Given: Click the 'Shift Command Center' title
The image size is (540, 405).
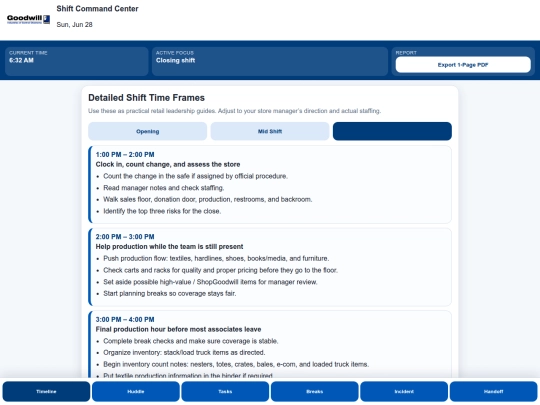Looking at the screenshot, I should (97, 9).
